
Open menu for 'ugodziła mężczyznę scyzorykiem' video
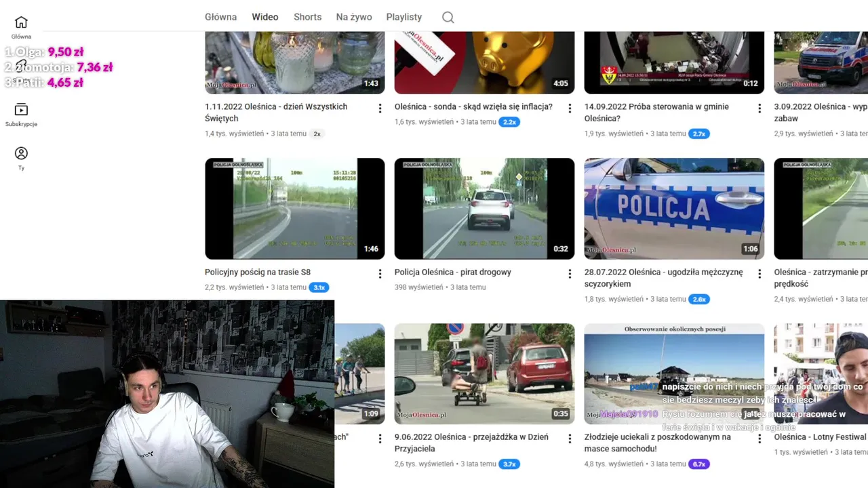point(759,274)
